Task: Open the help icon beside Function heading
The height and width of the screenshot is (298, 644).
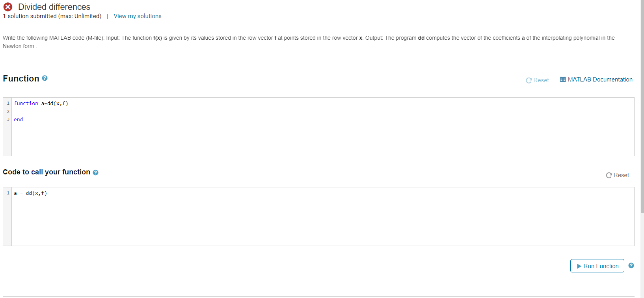Action: [44, 78]
